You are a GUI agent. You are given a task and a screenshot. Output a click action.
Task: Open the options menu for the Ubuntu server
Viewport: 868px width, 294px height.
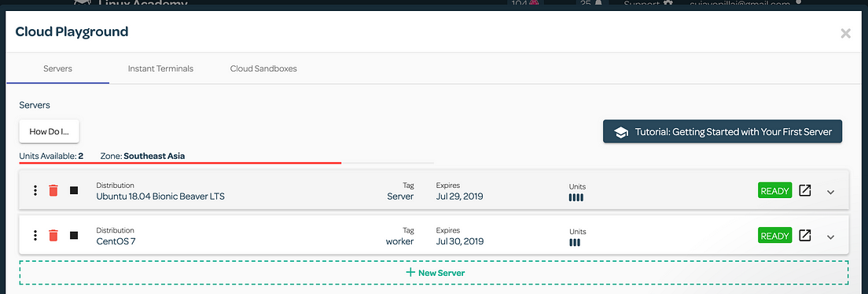35,190
